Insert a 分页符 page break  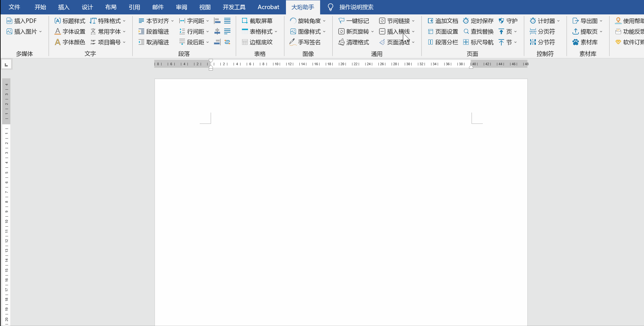542,32
